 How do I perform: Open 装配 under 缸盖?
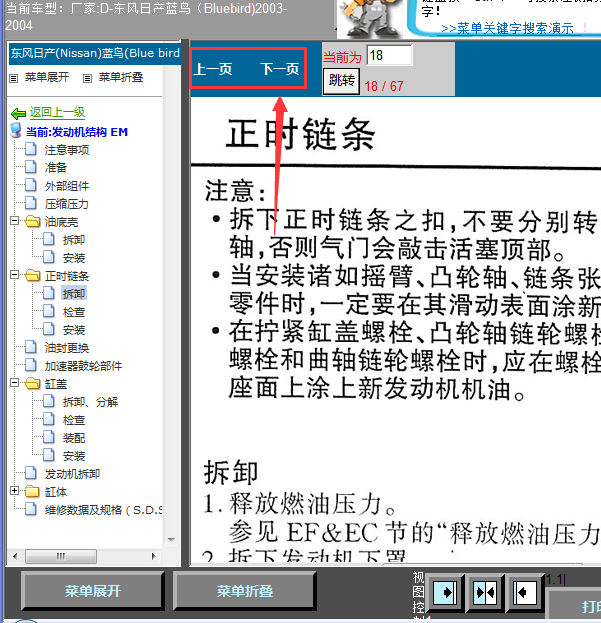(x=74, y=438)
